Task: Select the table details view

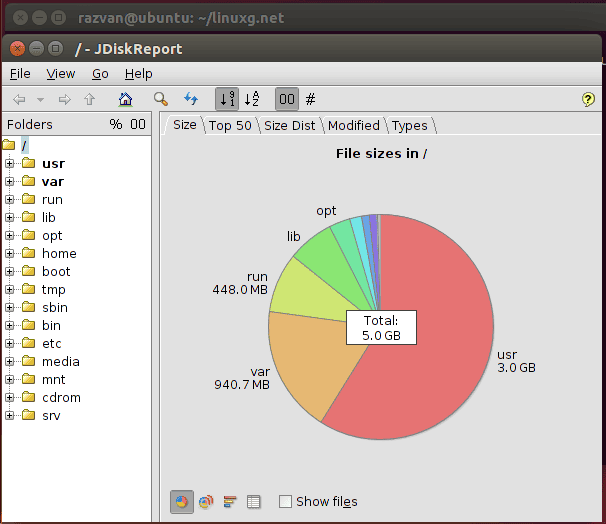Action: click(254, 502)
